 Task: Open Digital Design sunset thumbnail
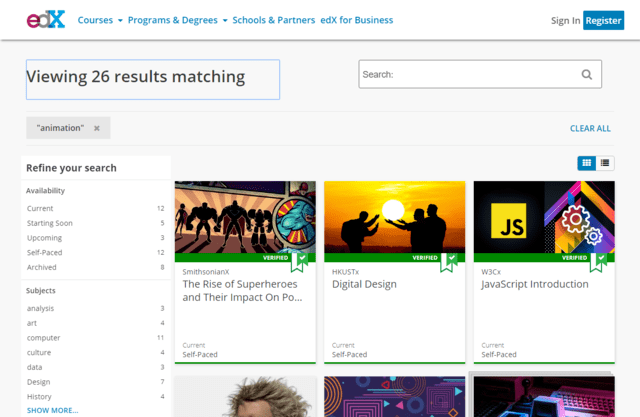395,217
